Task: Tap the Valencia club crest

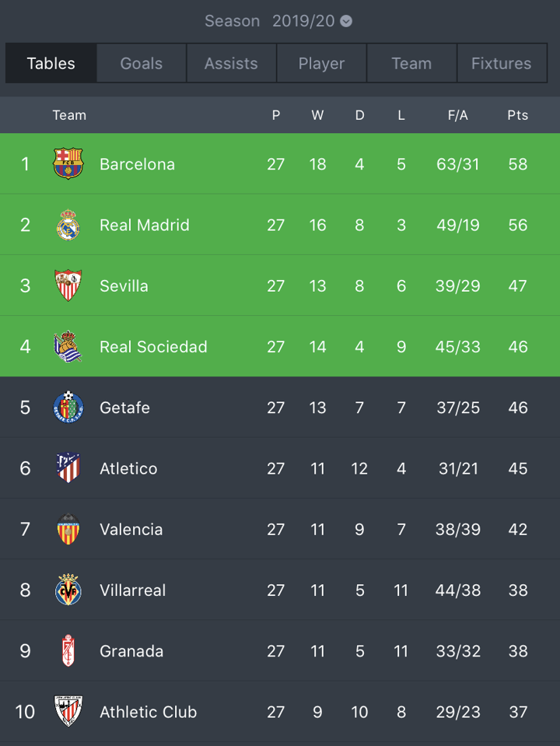Action: [68, 529]
